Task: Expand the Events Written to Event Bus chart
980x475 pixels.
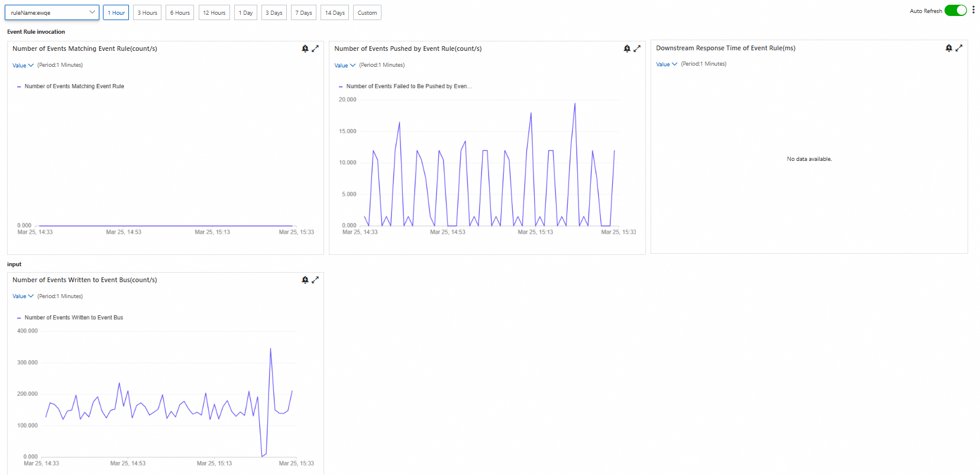Action: (315, 280)
